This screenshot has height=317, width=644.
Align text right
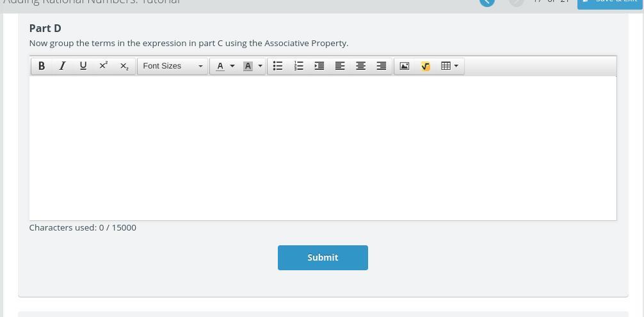[x=382, y=66]
